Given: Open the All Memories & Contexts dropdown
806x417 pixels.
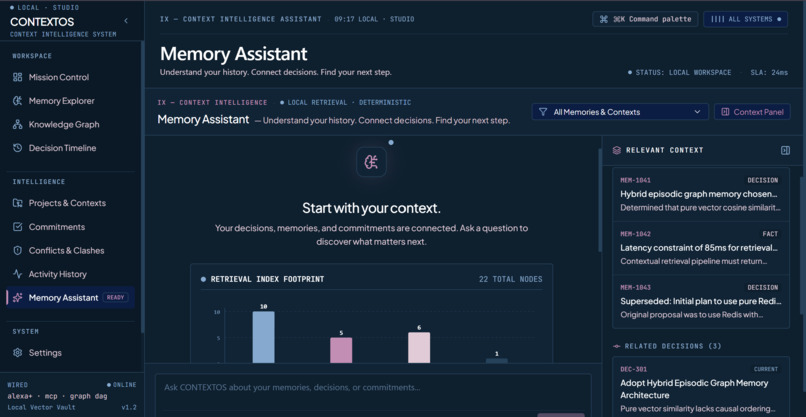Looking at the screenshot, I should click(x=620, y=112).
